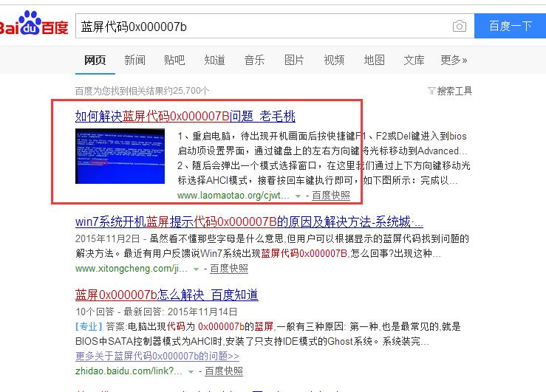Open the 贴吧 tab
The image size is (546, 392).
(174, 61)
